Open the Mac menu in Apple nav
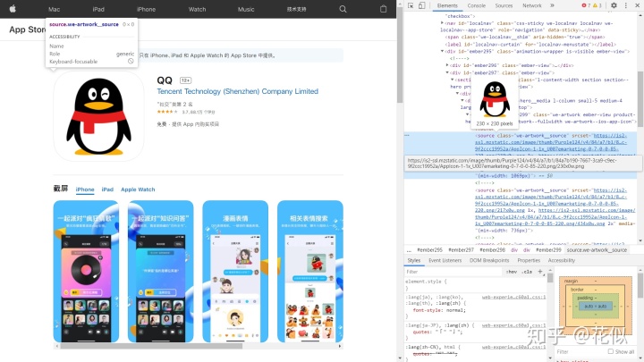 tap(55, 9)
